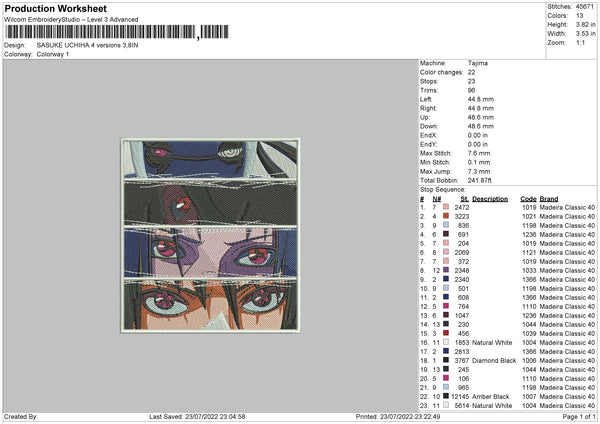Select the Width value '3.53 in'

click(585, 34)
